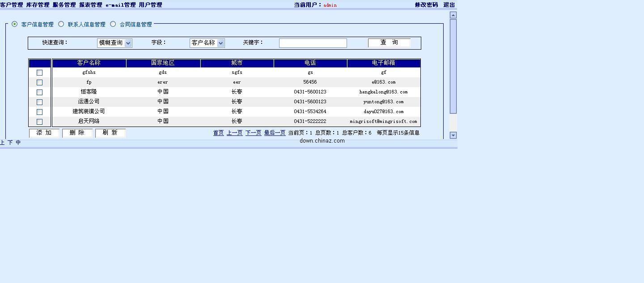The height and width of the screenshot is (283, 644).
Task: Open the 客户管理 menu
Action: tap(12, 5)
